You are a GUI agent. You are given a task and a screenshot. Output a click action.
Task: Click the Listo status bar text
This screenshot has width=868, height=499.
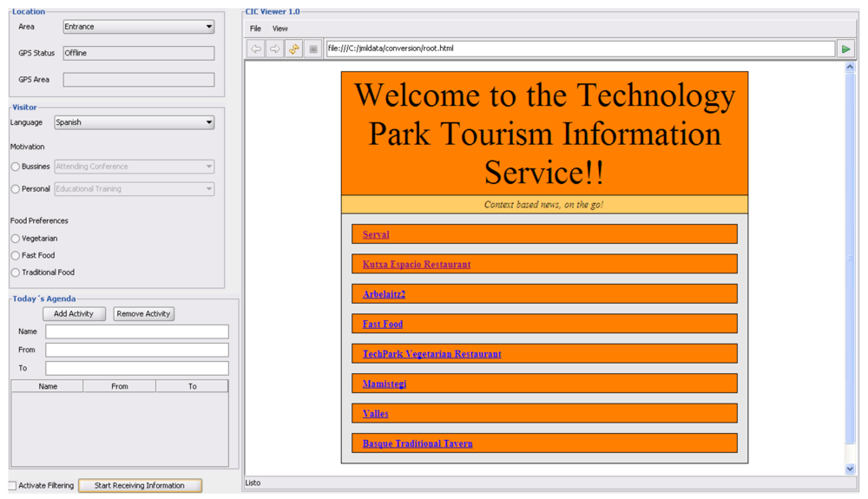[253, 483]
